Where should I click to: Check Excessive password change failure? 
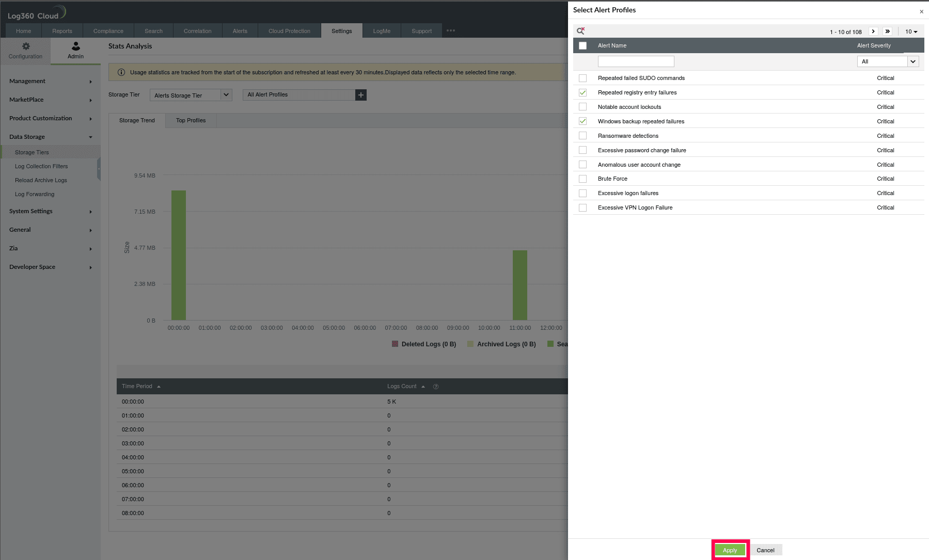[x=582, y=150]
